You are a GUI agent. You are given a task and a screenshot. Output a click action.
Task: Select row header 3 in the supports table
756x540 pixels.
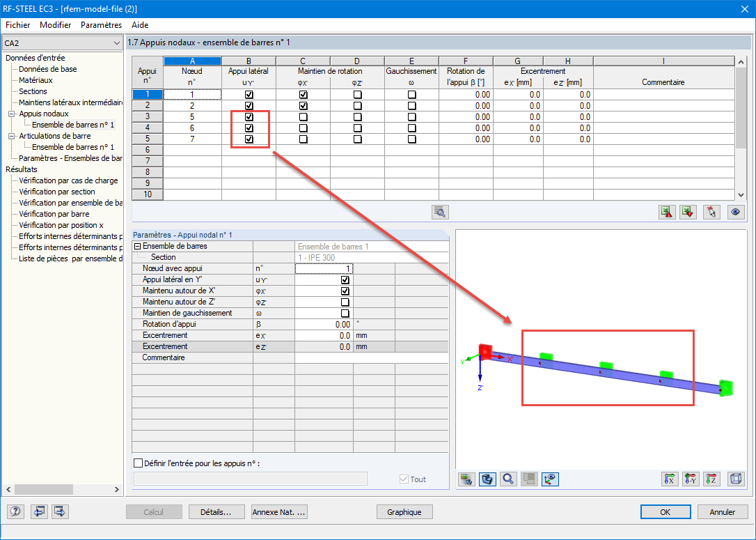pyautogui.click(x=148, y=117)
